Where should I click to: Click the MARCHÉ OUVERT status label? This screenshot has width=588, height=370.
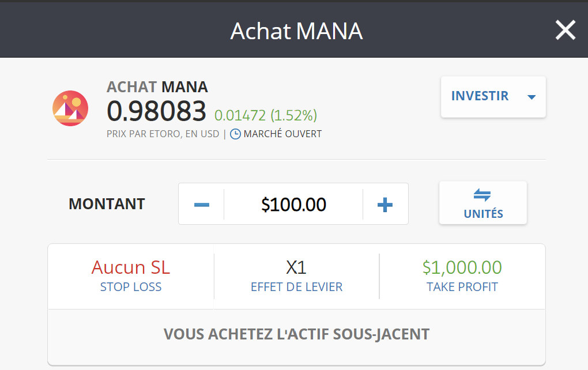282,133
